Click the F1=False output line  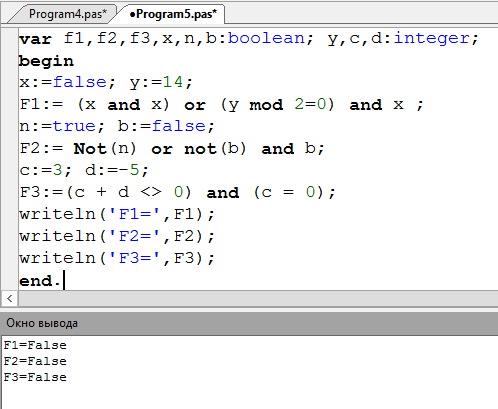click(x=35, y=345)
